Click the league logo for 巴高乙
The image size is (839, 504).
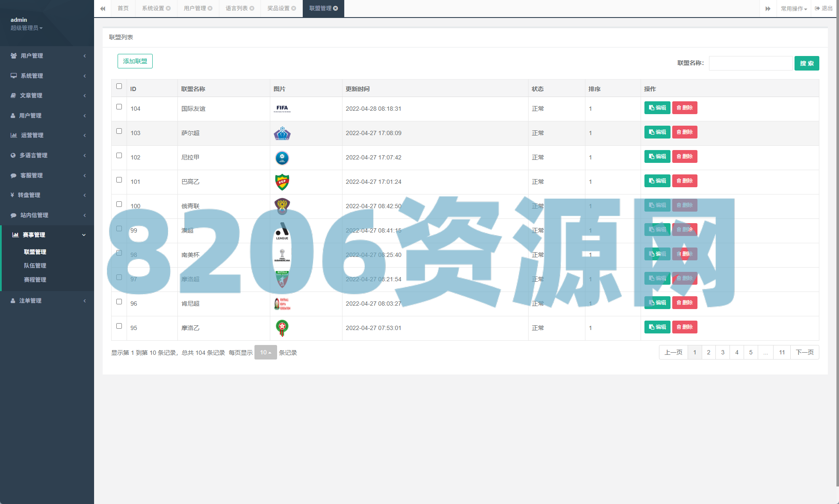(282, 182)
